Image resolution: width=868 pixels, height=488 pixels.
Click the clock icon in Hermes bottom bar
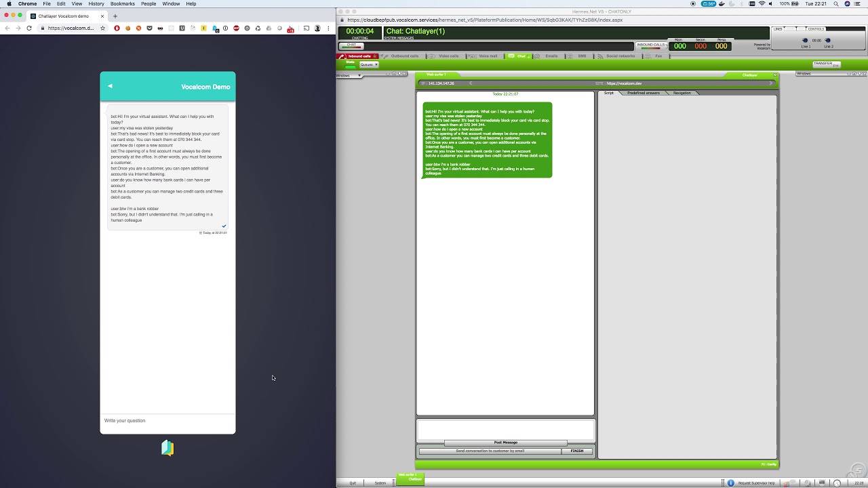click(x=837, y=483)
